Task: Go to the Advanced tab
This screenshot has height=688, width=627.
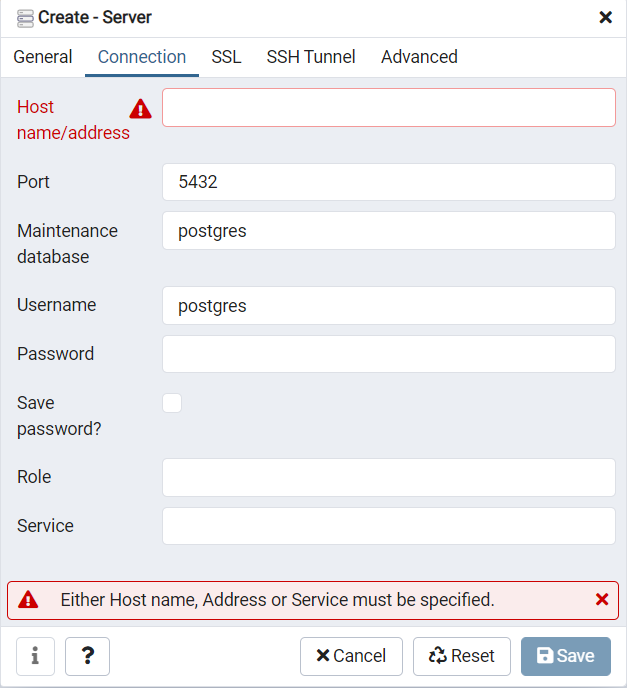Action: click(x=419, y=57)
